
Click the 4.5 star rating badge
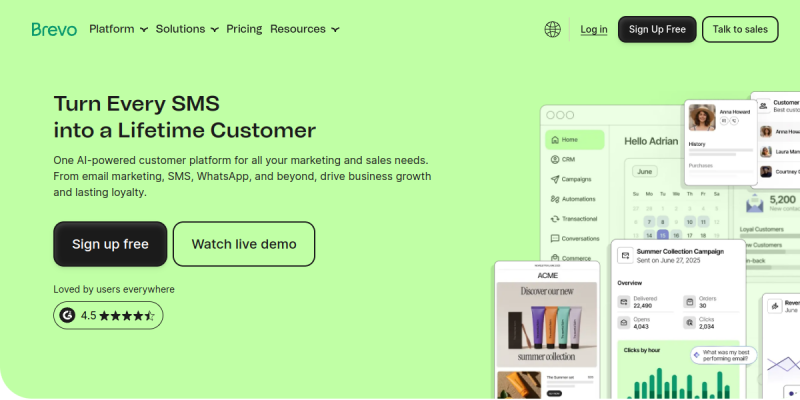[x=108, y=315]
